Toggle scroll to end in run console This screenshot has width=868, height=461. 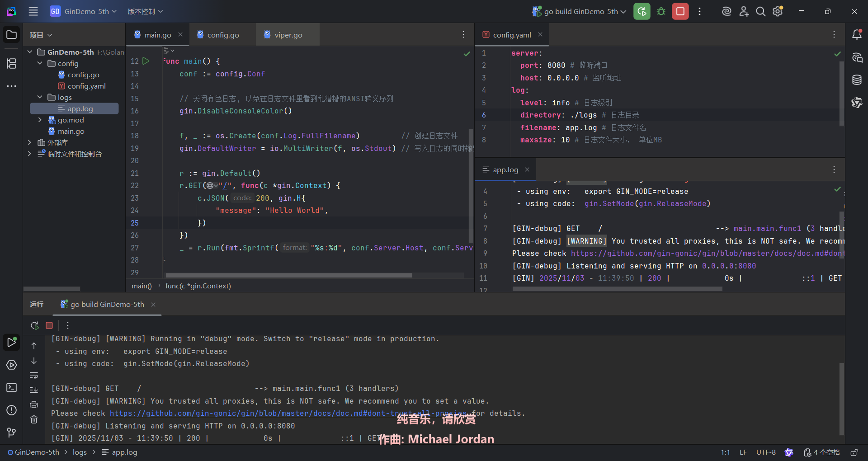34,390
